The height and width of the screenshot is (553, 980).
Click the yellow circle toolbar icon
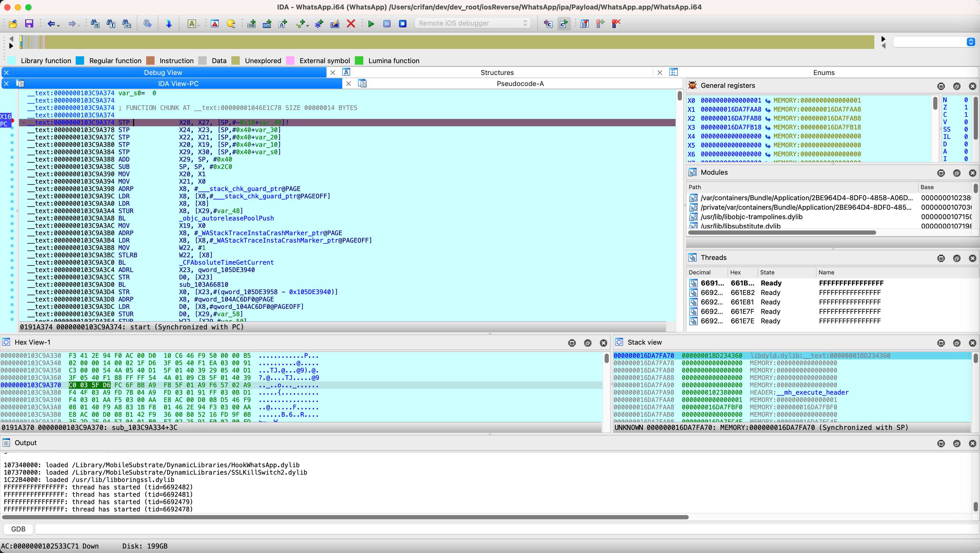tap(231, 24)
